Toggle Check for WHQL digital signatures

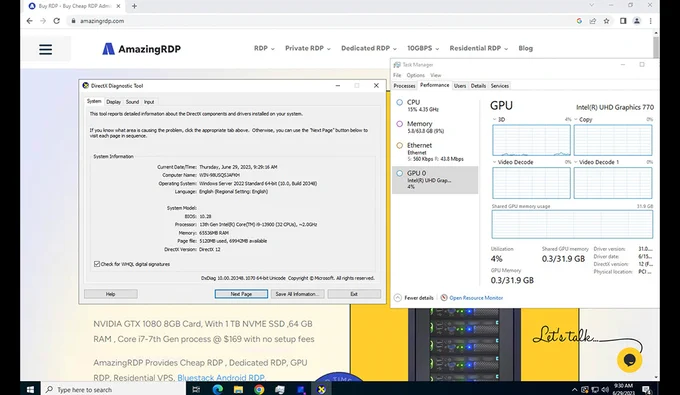click(x=97, y=264)
